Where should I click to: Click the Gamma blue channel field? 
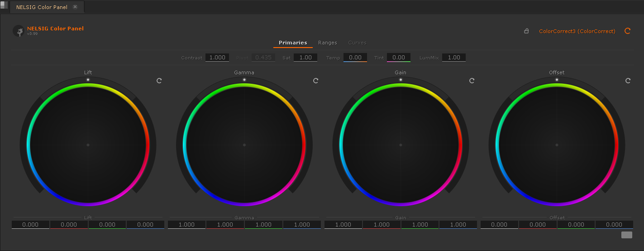coord(302,225)
